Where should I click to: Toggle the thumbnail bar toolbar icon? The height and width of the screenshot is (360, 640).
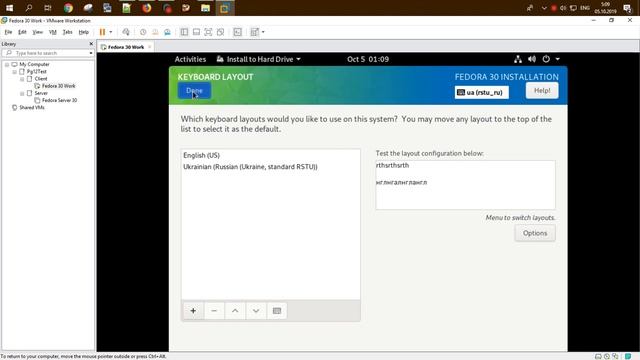click(196, 32)
